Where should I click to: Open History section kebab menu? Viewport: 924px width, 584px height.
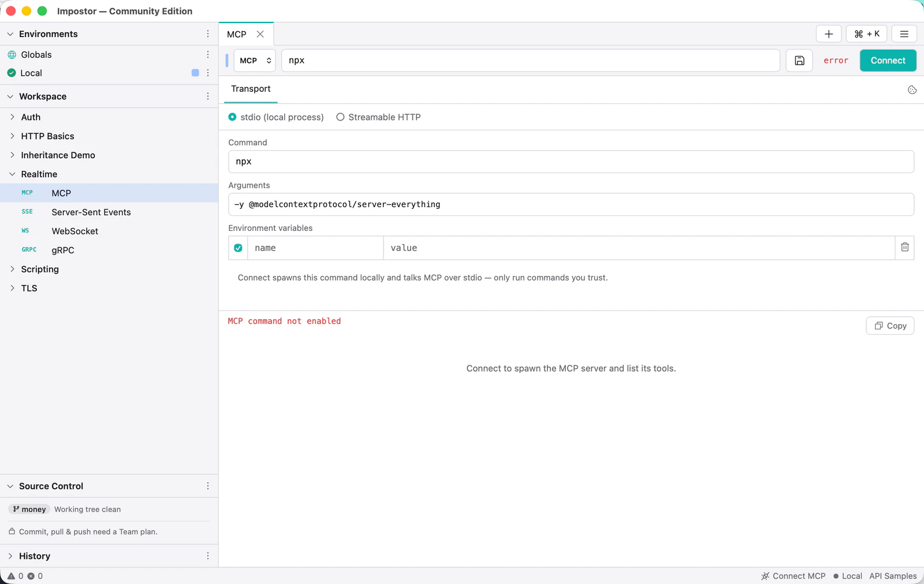tap(208, 556)
